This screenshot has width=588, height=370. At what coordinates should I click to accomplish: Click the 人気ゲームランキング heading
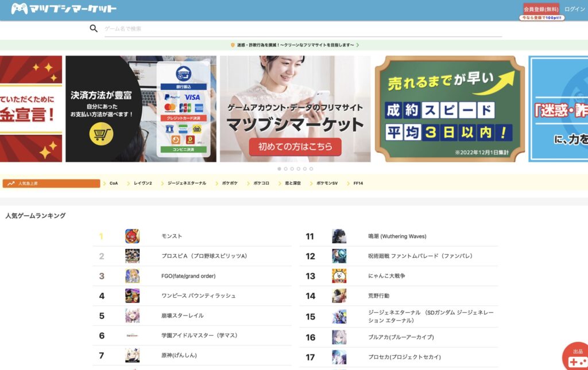(x=36, y=216)
